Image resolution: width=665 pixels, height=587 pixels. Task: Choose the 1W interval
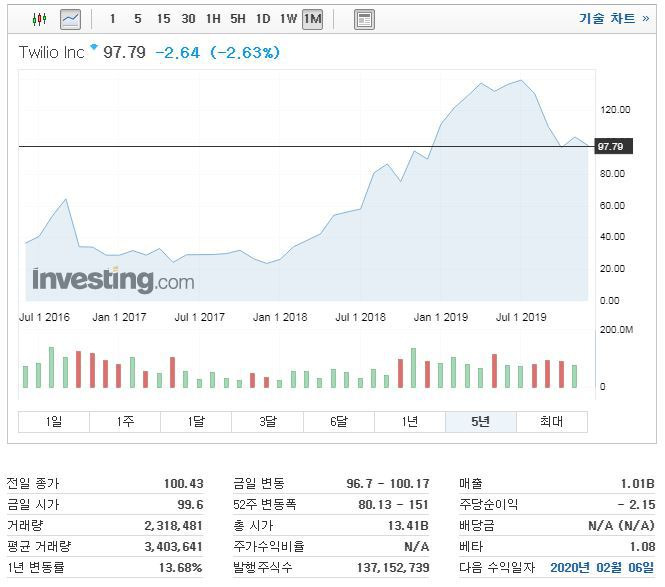tap(288, 19)
